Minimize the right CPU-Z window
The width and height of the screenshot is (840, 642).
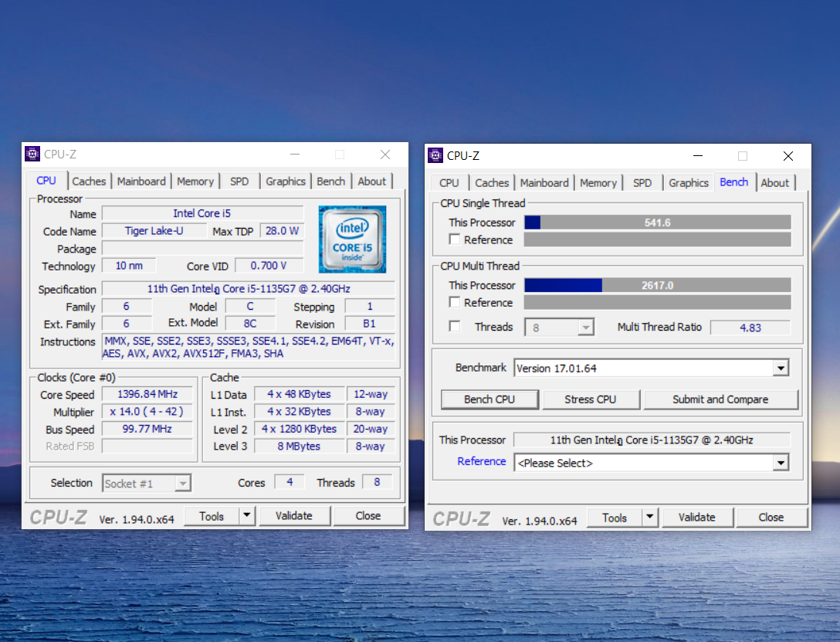(x=697, y=156)
